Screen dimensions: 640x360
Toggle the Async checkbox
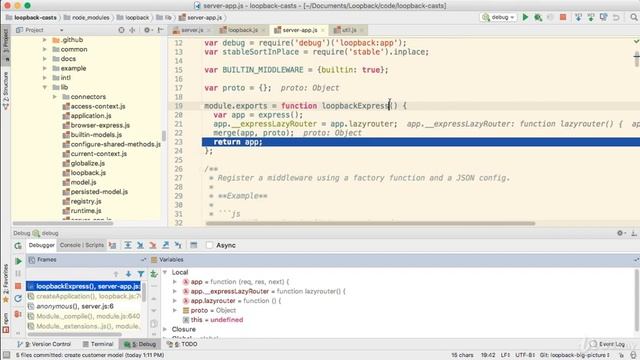209,245
